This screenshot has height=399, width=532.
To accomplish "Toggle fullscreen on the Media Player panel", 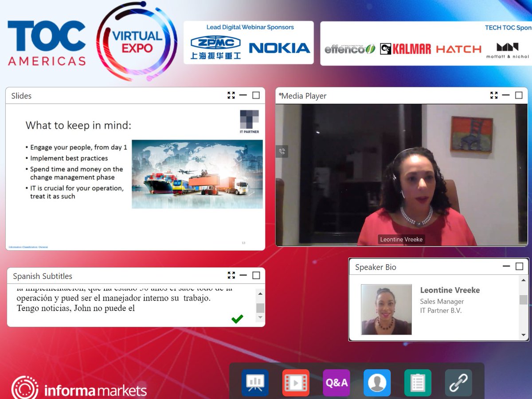I will [494, 95].
